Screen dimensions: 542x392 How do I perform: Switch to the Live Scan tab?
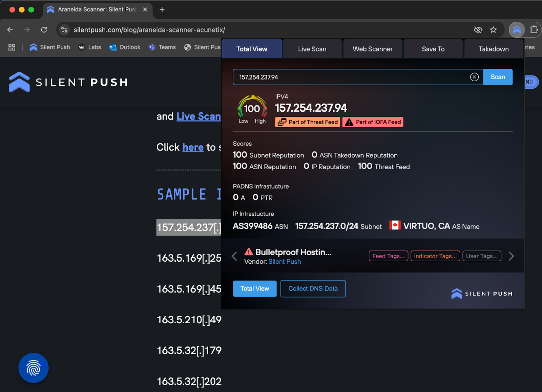[312, 49]
